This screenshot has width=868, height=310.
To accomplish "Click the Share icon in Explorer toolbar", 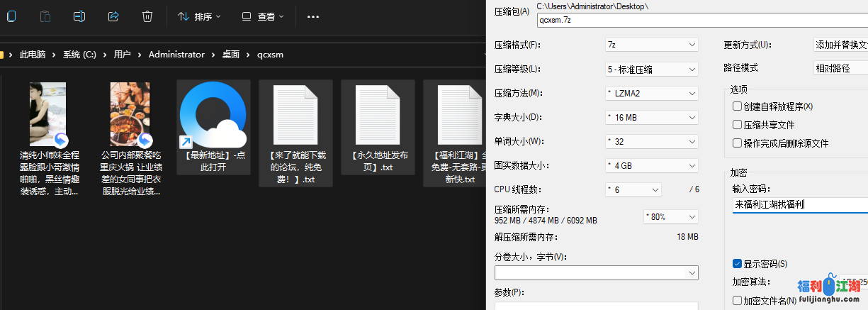I will tap(113, 16).
